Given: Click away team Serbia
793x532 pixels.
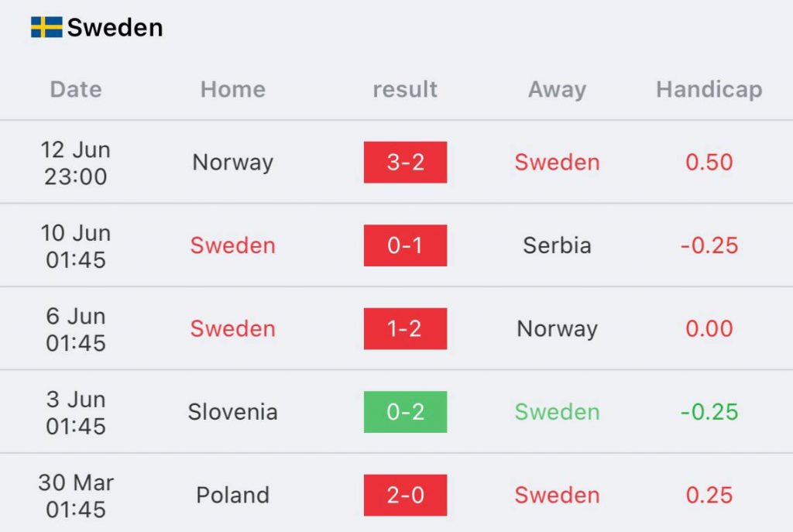Looking at the screenshot, I should [x=558, y=245].
